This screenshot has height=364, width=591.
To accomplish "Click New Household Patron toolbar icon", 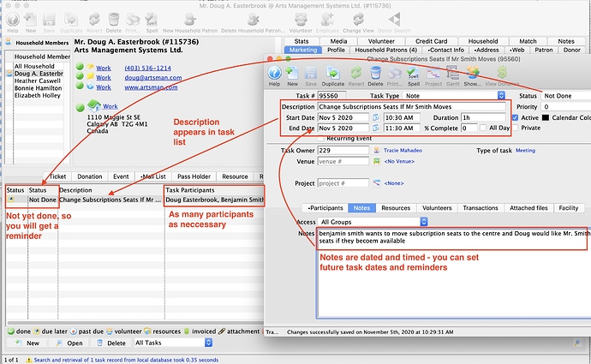I will pos(190,20).
